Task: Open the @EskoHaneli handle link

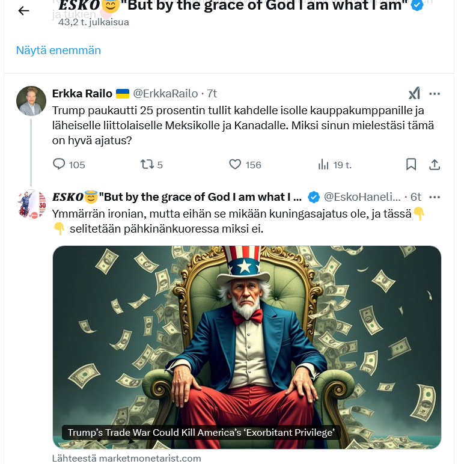Action: 362,197
